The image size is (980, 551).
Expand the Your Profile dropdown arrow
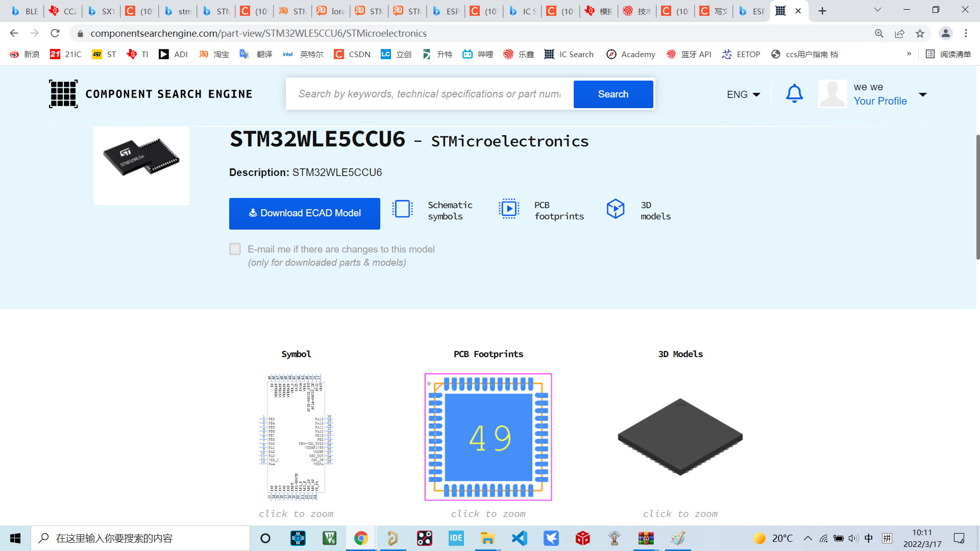click(922, 94)
